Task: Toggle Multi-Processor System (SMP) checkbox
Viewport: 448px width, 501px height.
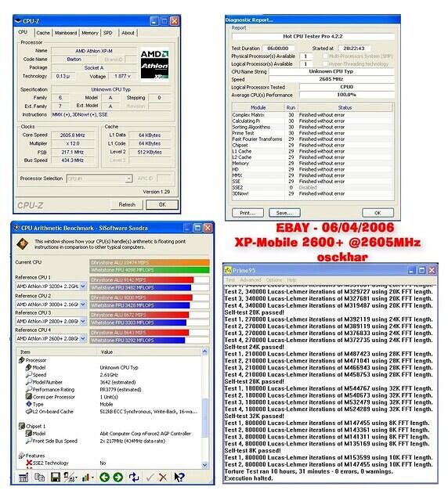Action: 325,56
